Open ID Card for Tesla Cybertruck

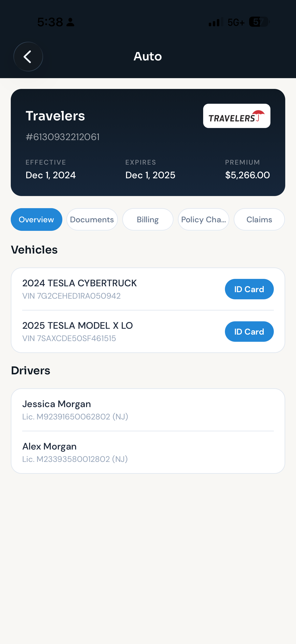tap(249, 289)
